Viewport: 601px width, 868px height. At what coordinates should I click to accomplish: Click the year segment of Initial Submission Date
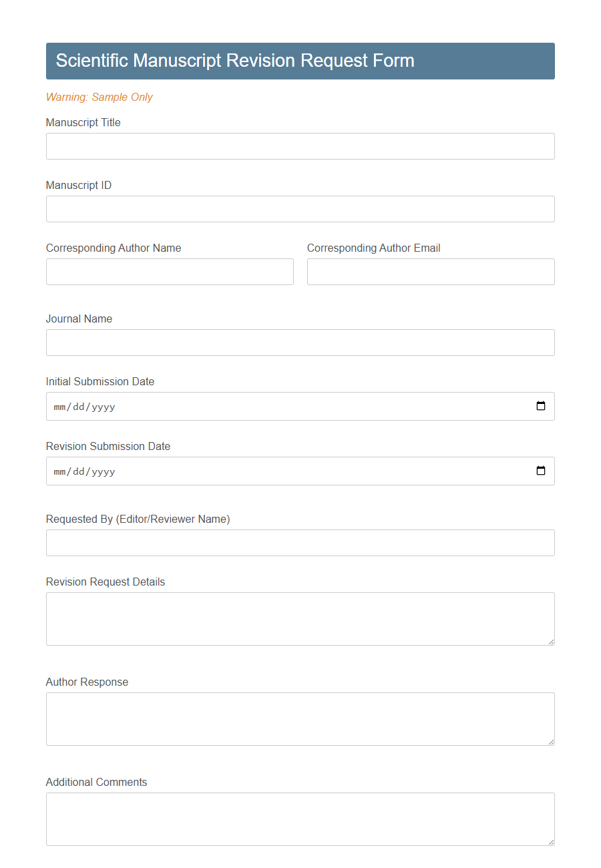(x=102, y=406)
